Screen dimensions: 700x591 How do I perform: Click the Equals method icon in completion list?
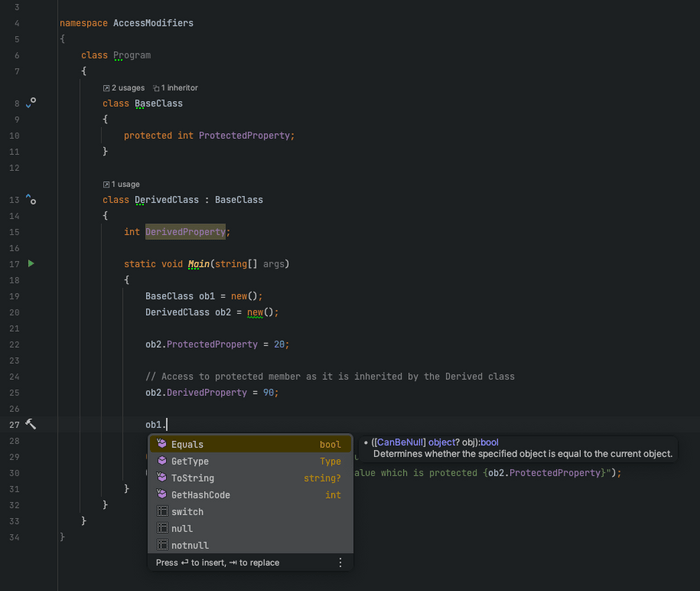coord(162,444)
